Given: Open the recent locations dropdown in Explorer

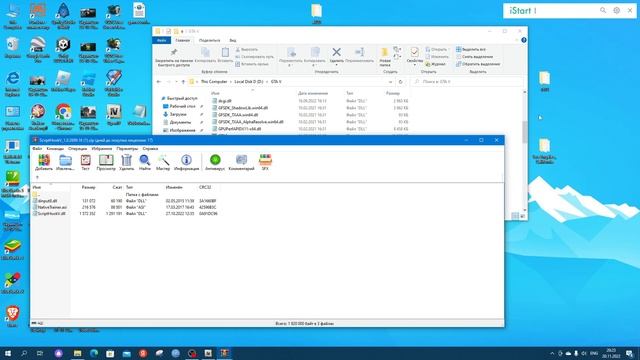Looking at the screenshot, I should pyautogui.click(x=176, y=82).
